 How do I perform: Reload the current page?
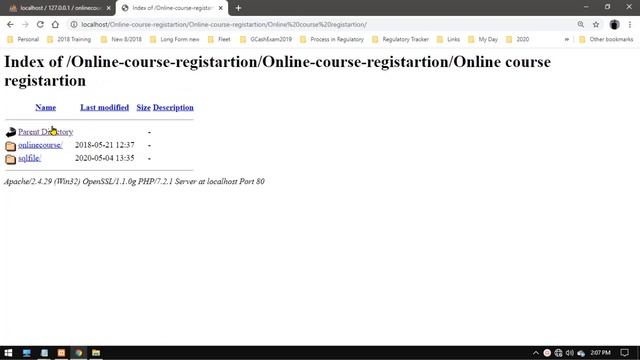click(40, 24)
